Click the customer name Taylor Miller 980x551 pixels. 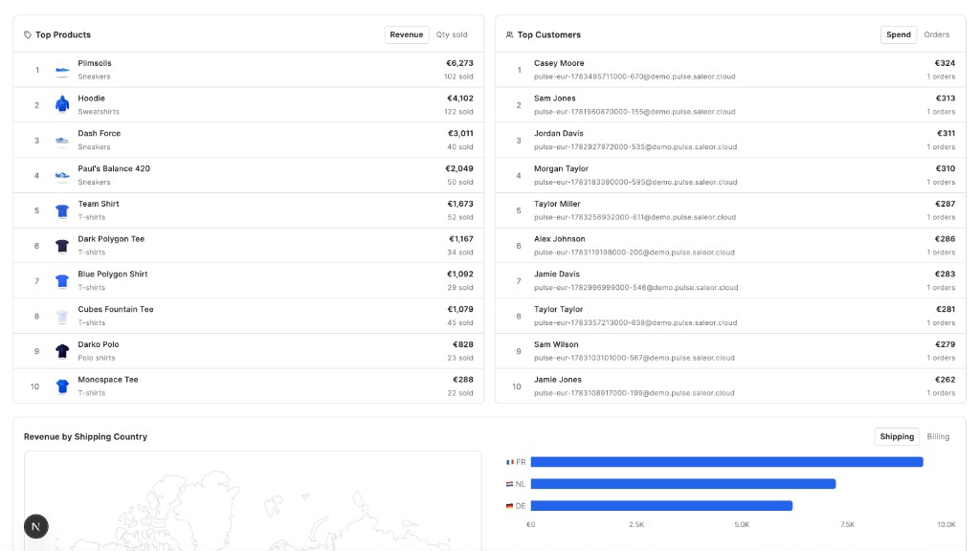(557, 204)
